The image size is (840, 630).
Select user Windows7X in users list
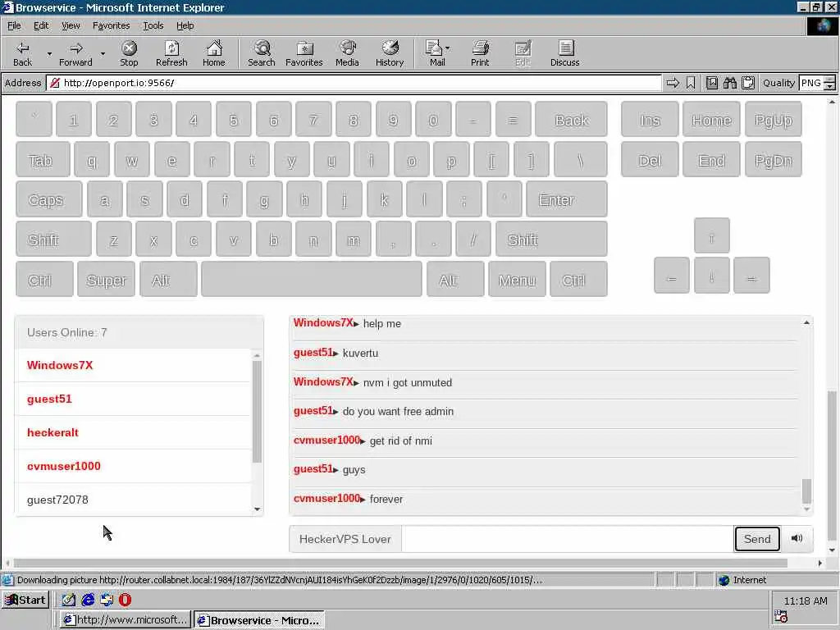134,365
